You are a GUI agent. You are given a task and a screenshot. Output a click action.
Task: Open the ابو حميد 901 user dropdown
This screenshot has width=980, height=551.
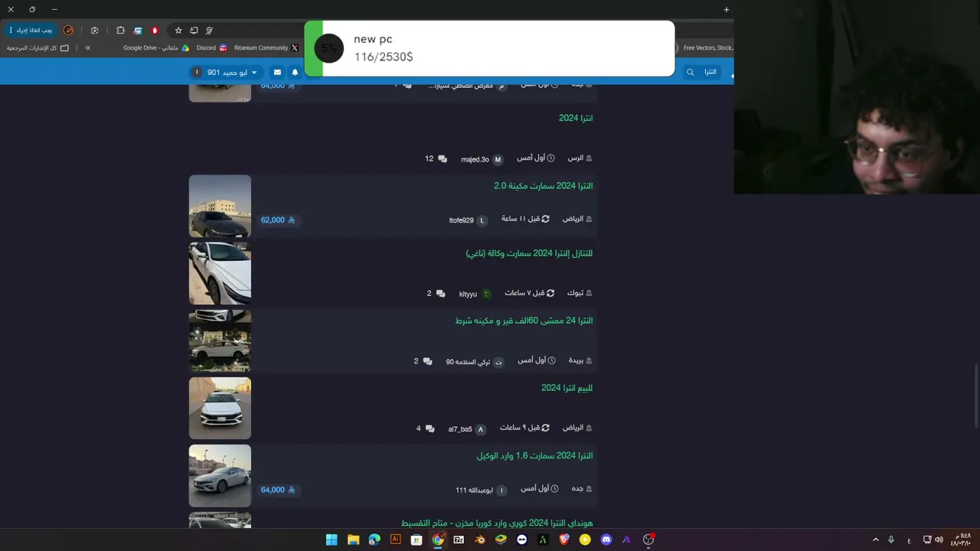[227, 73]
